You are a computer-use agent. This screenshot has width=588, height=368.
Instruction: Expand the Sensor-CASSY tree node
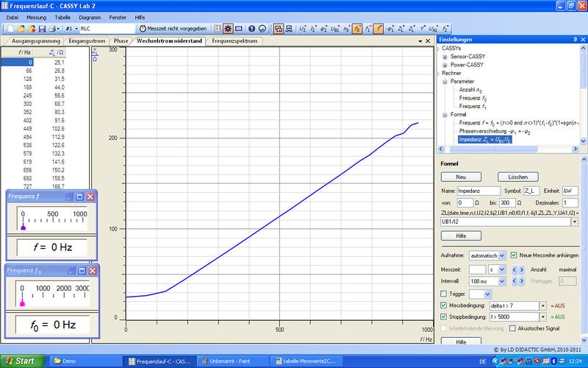point(444,56)
